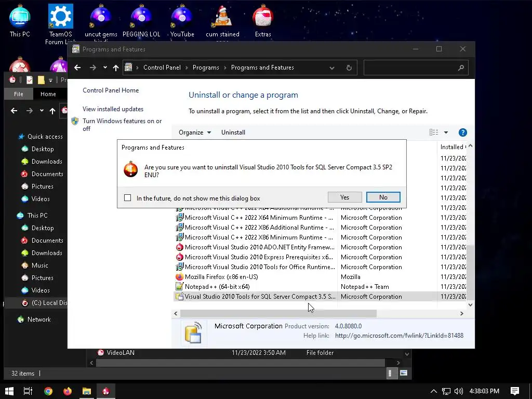Open Windows Start menu
The height and width of the screenshot is (399, 532).
tap(9, 391)
